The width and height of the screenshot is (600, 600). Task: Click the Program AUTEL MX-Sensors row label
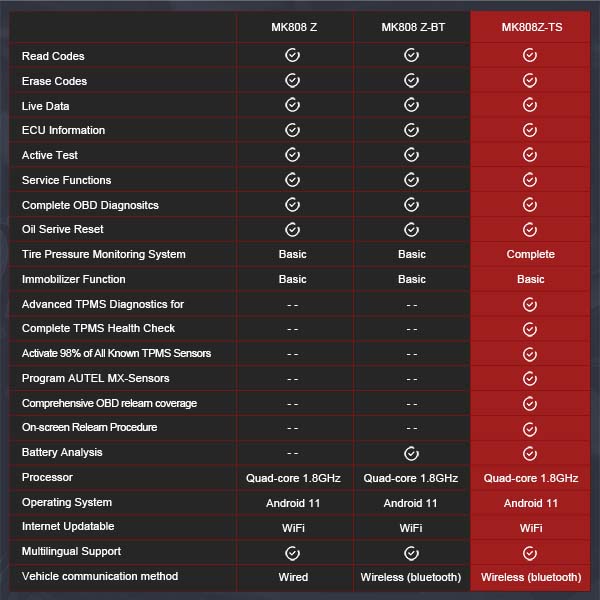[96, 378]
